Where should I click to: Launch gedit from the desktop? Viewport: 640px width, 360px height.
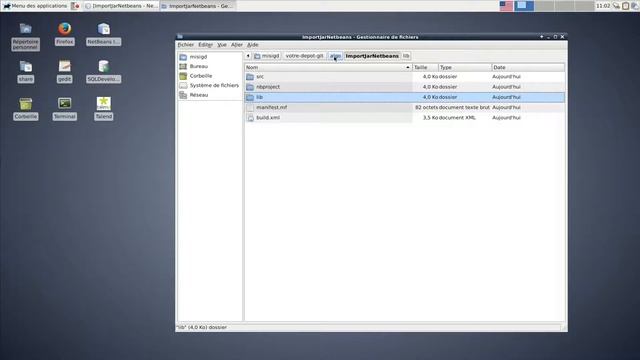click(x=64, y=66)
